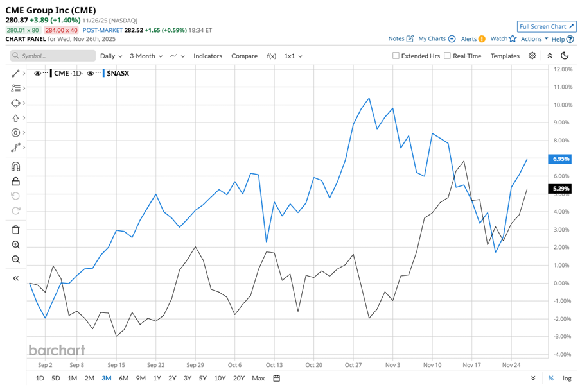Delete drawings with the trash icon
This screenshot has width=580, height=392.
(x=15, y=230)
